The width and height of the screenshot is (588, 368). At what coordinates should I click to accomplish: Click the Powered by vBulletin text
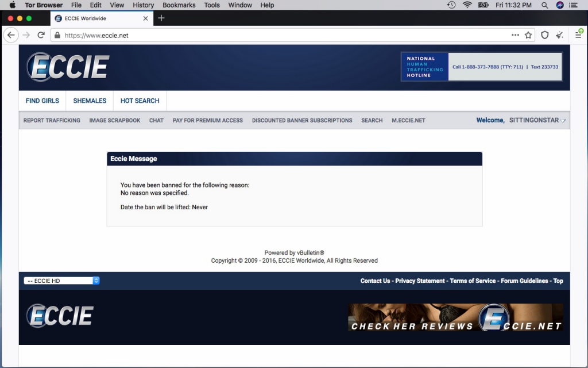[x=295, y=253]
